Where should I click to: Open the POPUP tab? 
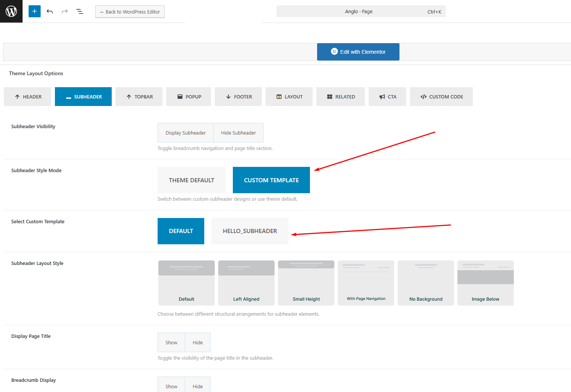pos(188,97)
